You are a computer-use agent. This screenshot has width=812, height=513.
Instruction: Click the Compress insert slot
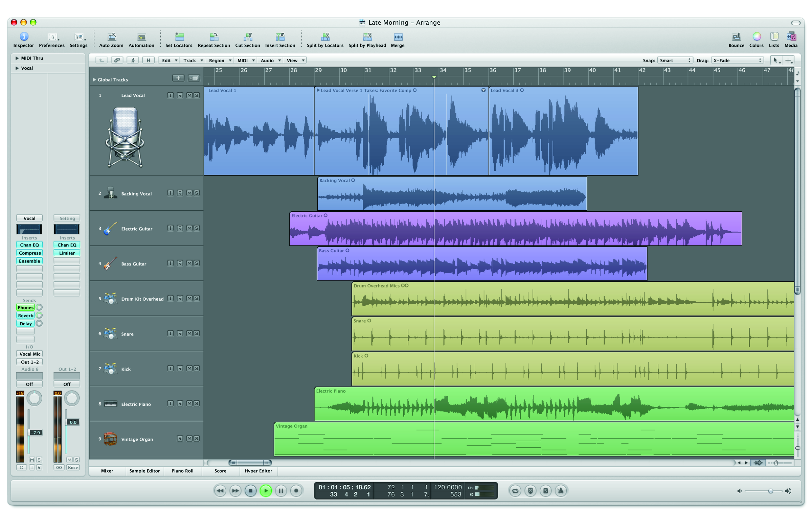[29, 253]
